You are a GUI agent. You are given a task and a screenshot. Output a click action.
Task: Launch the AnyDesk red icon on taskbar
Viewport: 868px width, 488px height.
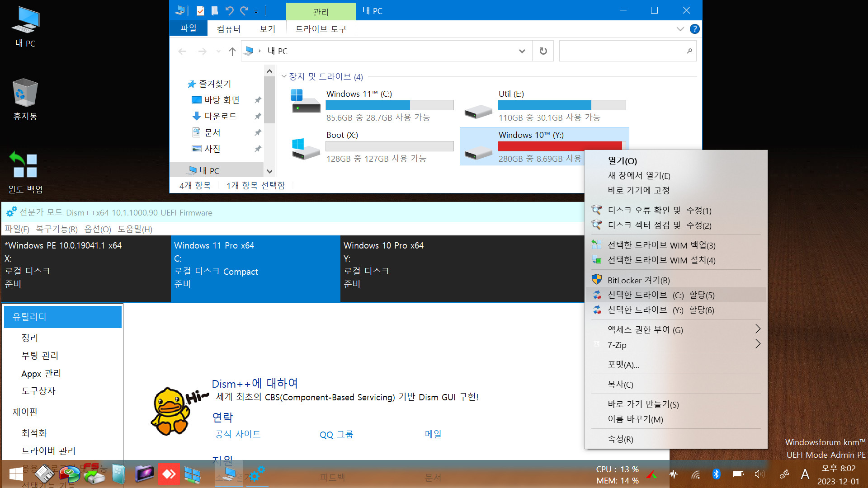point(169,474)
